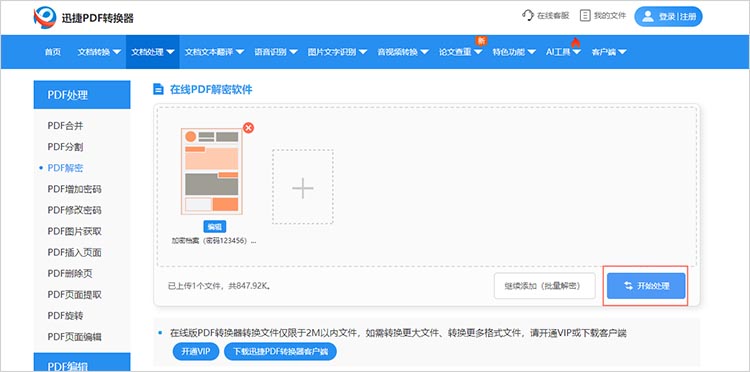Select PDF图片获取 in sidebar

[x=75, y=231]
